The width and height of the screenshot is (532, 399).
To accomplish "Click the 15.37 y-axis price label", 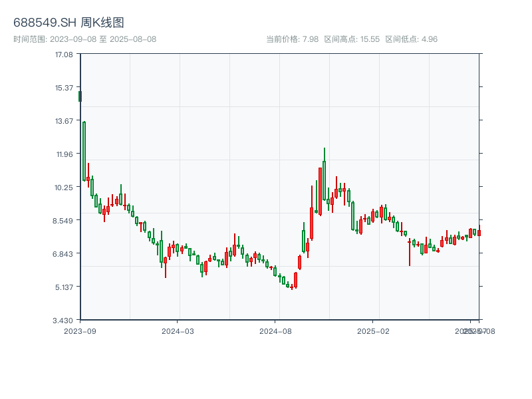I will 64,87.
